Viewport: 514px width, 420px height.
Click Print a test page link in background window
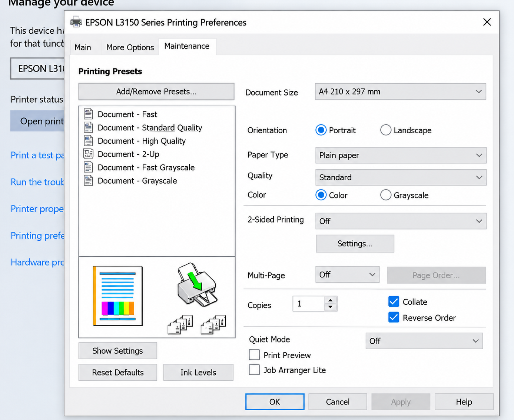click(37, 155)
